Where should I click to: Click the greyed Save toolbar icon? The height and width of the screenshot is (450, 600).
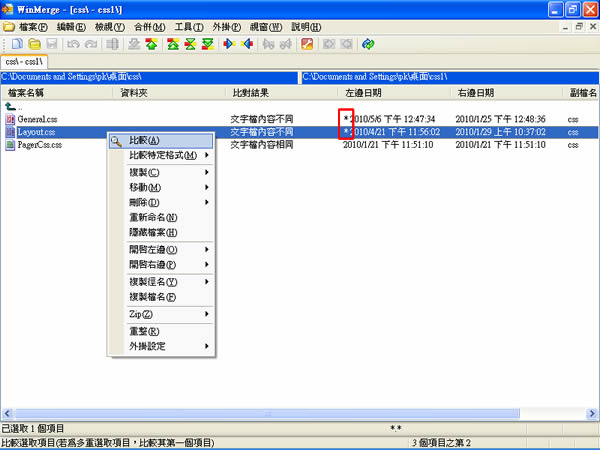tap(52, 44)
